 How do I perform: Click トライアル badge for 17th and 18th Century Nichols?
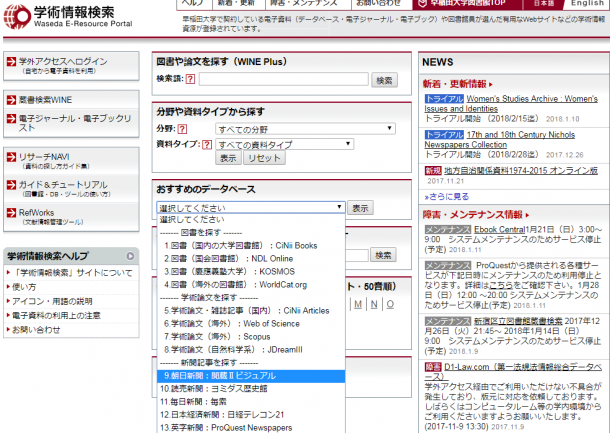point(444,135)
